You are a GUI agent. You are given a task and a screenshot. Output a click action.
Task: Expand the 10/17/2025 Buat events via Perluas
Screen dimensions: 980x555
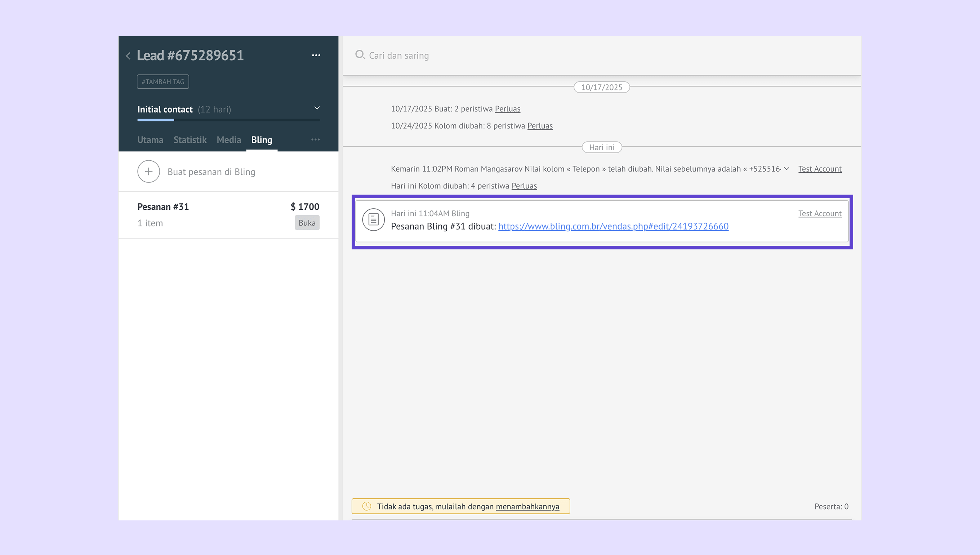[x=507, y=109]
